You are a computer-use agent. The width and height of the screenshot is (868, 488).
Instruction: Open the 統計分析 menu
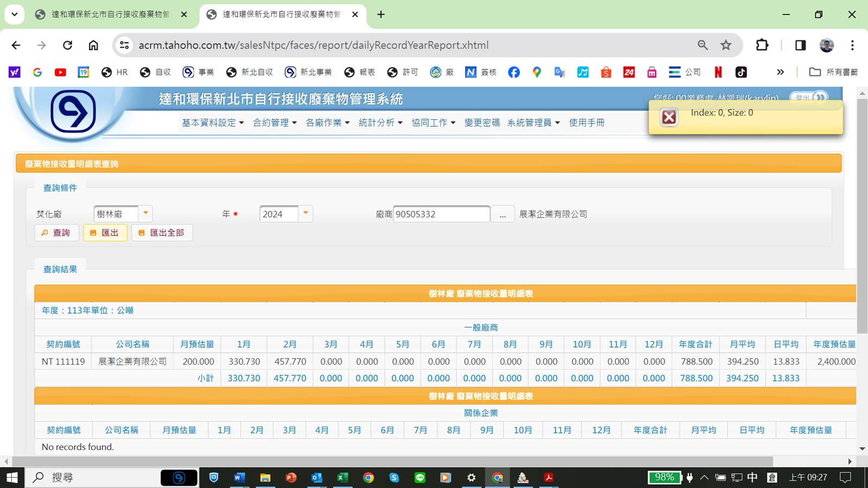pyautogui.click(x=380, y=123)
